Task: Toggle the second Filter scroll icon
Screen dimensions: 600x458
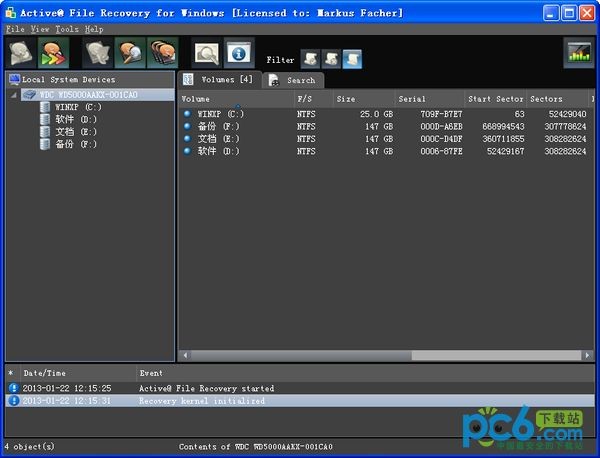Action: (x=331, y=59)
